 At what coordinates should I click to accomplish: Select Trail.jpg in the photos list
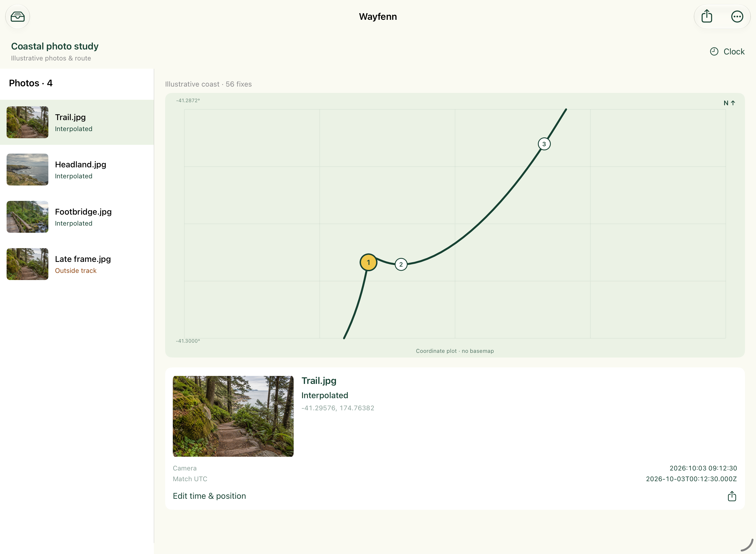coord(77,122)
